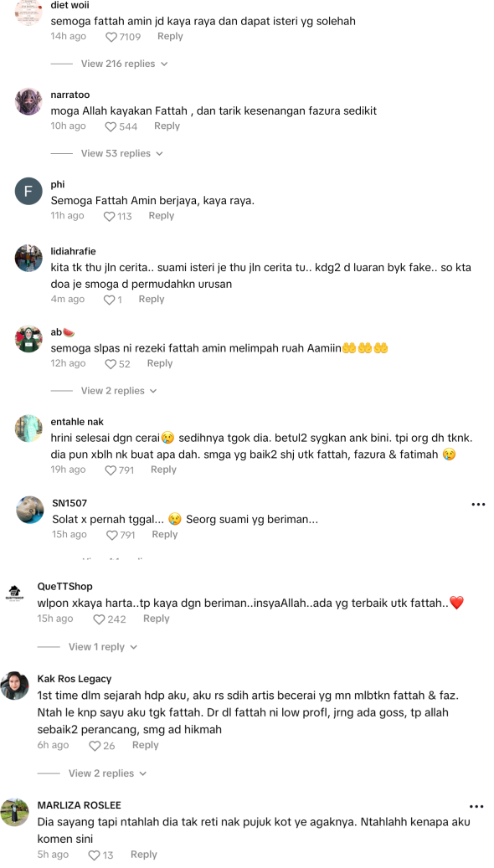
Task: Open narratoo's profile avatar
Action: (28, 101)
